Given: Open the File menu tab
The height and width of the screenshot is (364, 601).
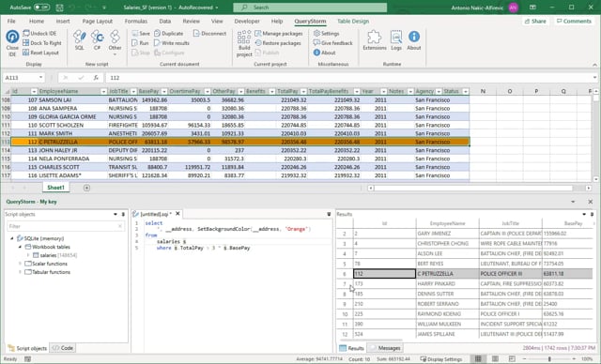Looking at the screenshot, I should pyautogui.click(x=11, y=21).
